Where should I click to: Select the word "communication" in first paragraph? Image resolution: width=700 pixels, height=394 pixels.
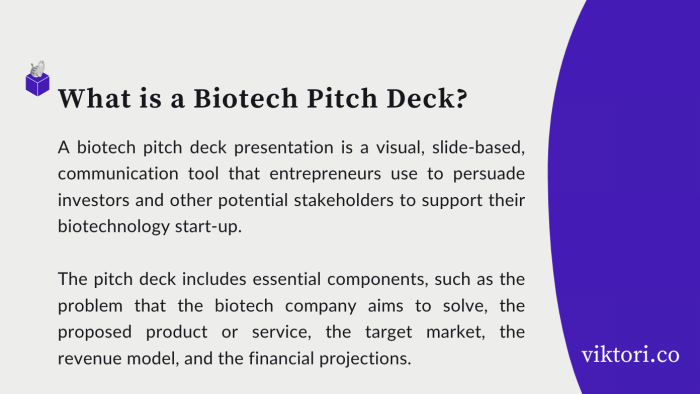point(118,174)
